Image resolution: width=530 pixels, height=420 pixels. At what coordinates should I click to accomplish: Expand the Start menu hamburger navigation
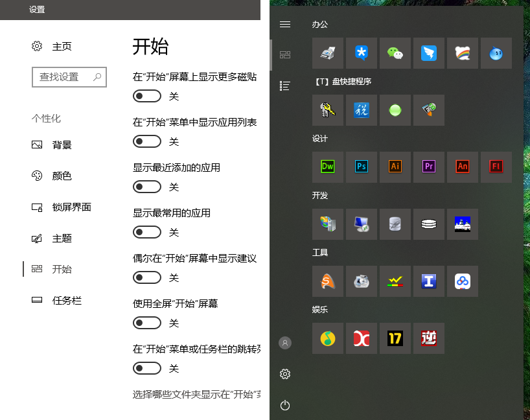[284, 24]
